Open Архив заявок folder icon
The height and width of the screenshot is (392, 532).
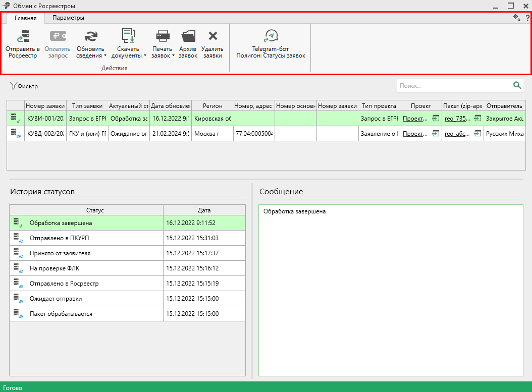click(188, 36)
